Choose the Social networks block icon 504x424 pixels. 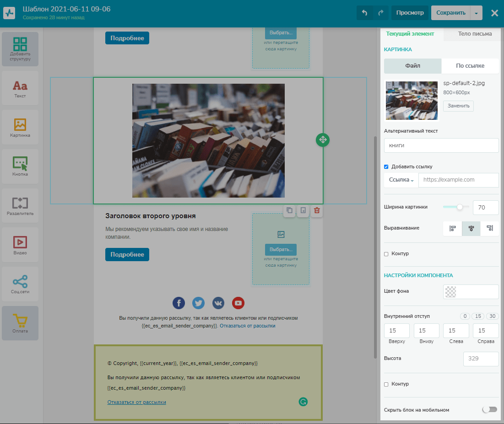20,284
